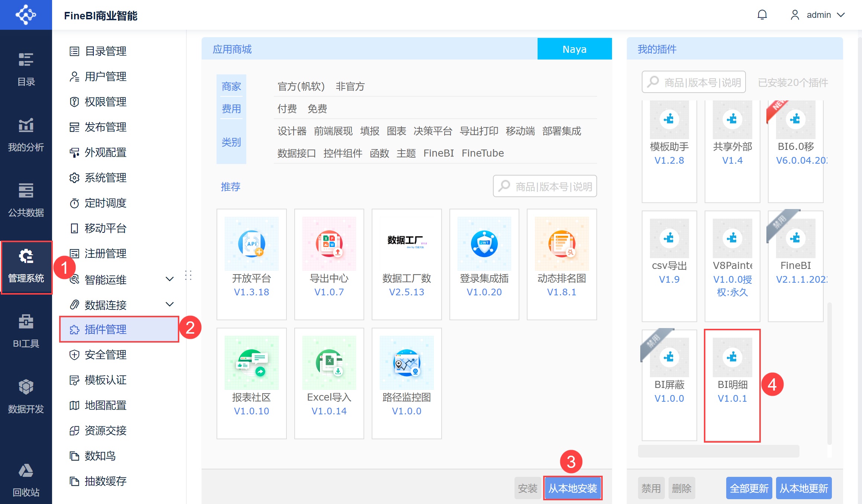
Task: Open the 数据开发 sidebar section
Action: tap(26, 397)
